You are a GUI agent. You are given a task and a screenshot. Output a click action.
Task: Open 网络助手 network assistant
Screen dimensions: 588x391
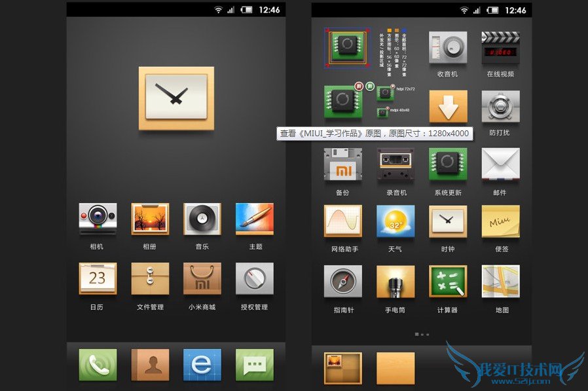tap(343, 221)
